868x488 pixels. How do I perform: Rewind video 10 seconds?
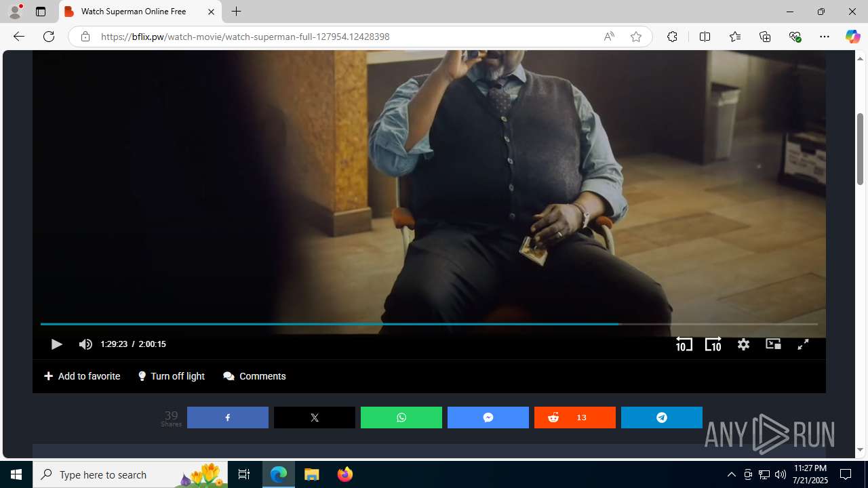(684, 344)
